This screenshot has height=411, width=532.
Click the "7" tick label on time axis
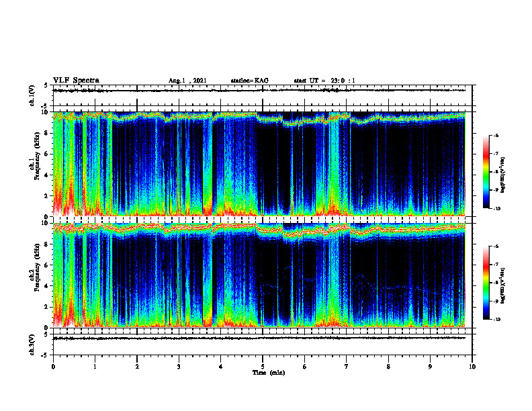point(347,367)
